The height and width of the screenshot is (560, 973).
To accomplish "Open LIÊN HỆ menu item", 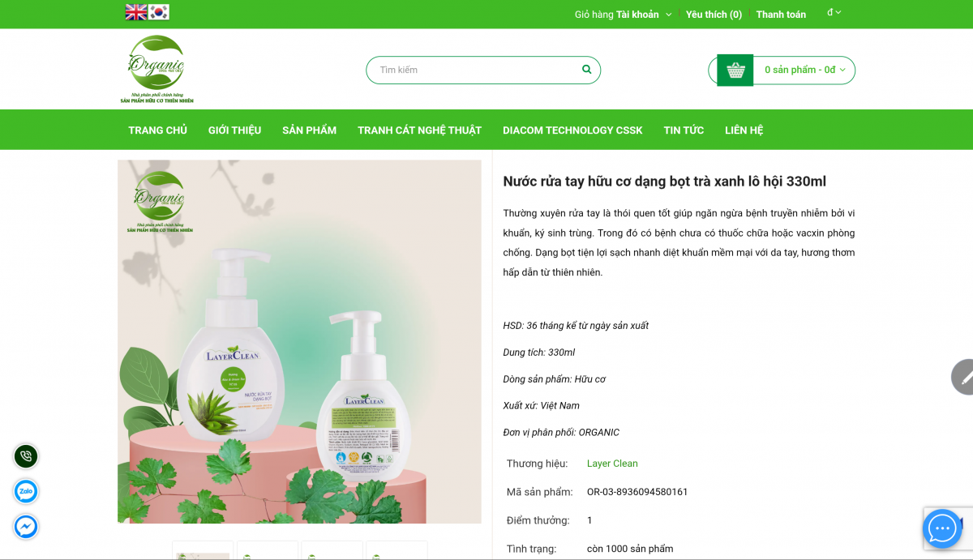I will pos(744,130).
